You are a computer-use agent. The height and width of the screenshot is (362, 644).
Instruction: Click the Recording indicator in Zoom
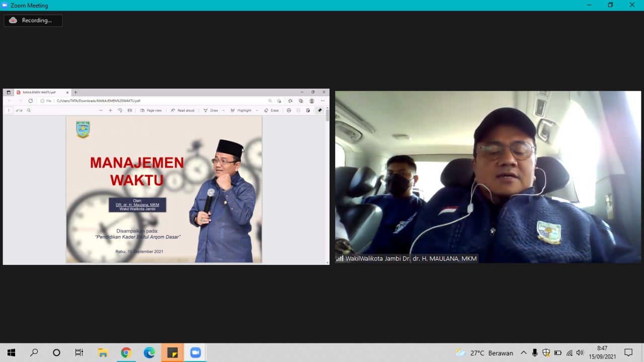pos(33,21)
